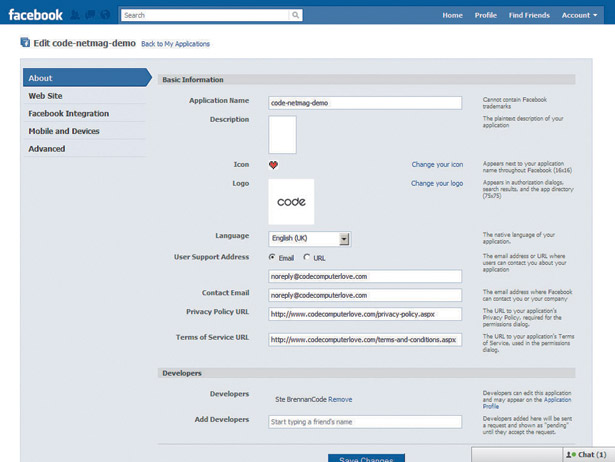The image size is (615, 462).
Task: Click the 'Edit code-netmag-demo' page title
Action: click(x=84, y=43)
